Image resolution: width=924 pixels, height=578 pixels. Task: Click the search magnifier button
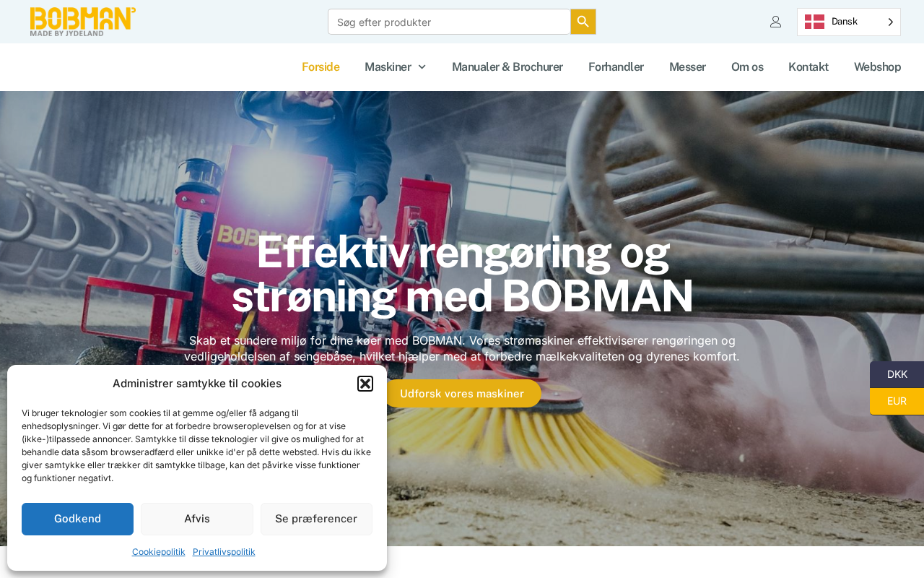coord(583,22)
